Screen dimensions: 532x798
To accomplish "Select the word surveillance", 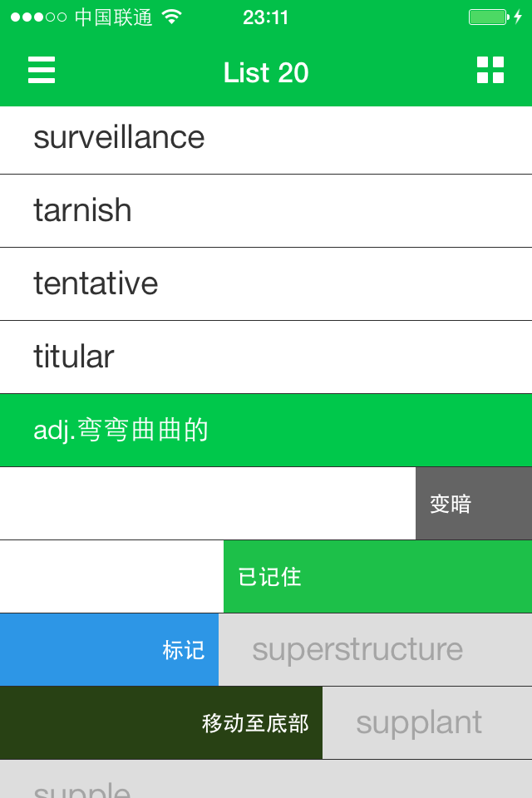I will pos(119,138).
